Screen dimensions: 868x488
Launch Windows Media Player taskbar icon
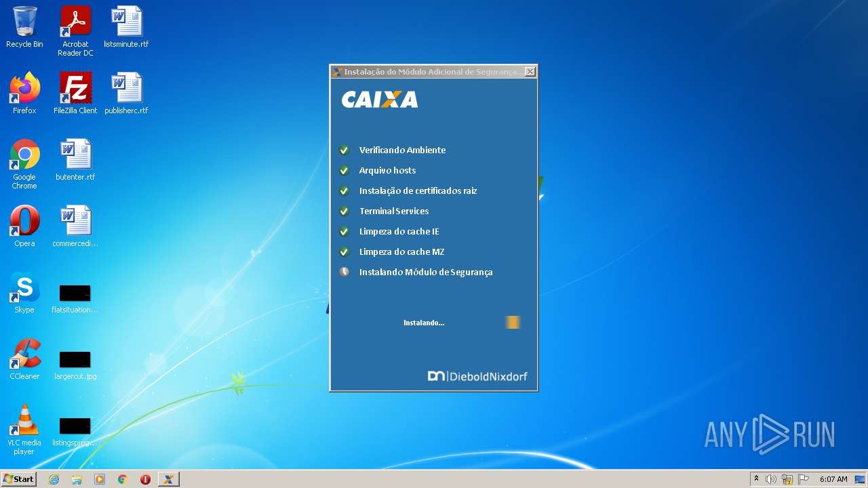(x=100, y=479)
